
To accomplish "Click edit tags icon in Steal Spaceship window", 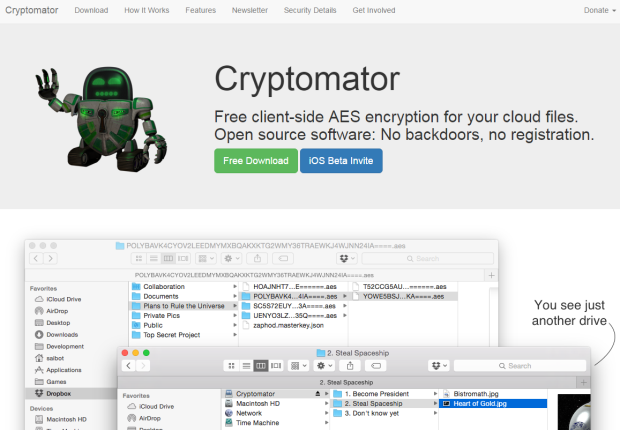I will click(x=376, y=366).
